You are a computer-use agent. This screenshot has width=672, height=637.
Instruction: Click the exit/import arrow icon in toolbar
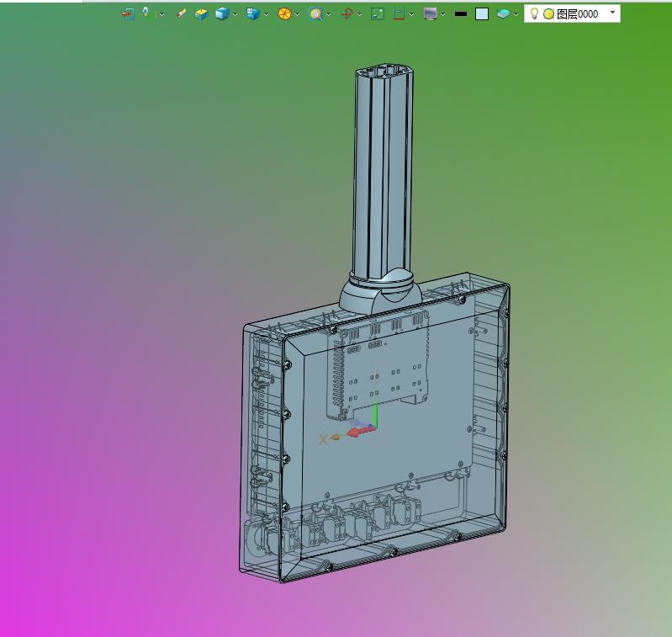point(128,14)
